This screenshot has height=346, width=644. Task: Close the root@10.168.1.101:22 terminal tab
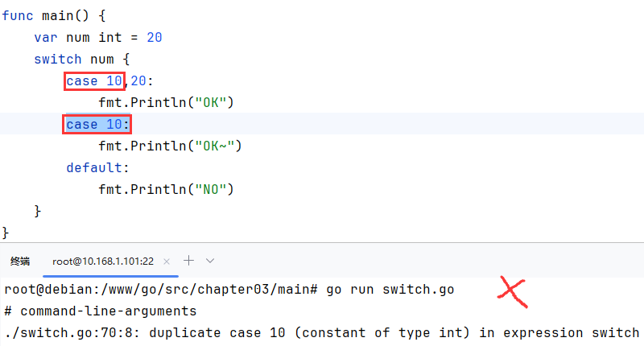167,262
